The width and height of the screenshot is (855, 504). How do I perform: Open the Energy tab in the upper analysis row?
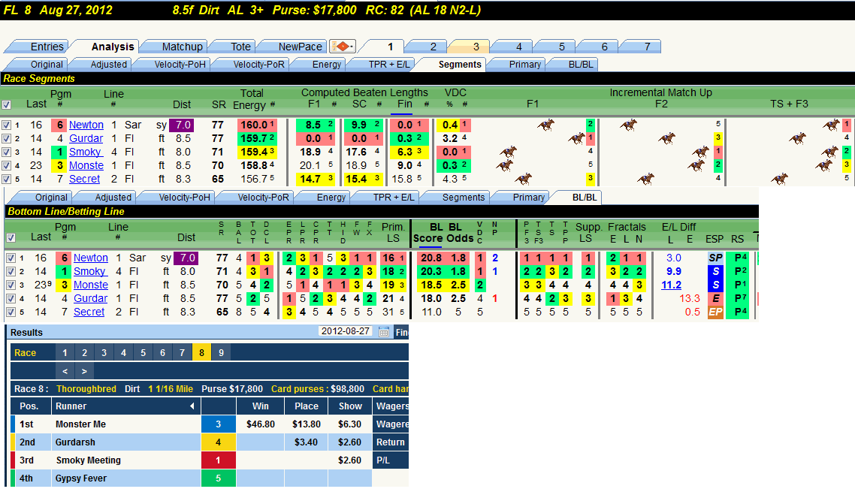click(x=327, y=65)
